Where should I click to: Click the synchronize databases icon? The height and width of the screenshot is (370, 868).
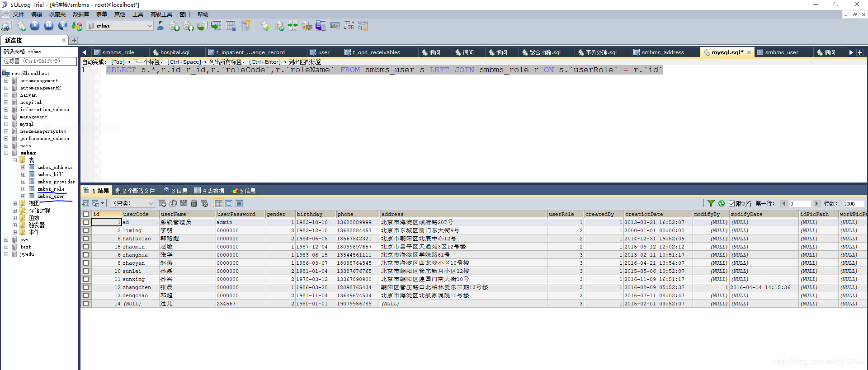pyautogui.click(x=280, y=26)
